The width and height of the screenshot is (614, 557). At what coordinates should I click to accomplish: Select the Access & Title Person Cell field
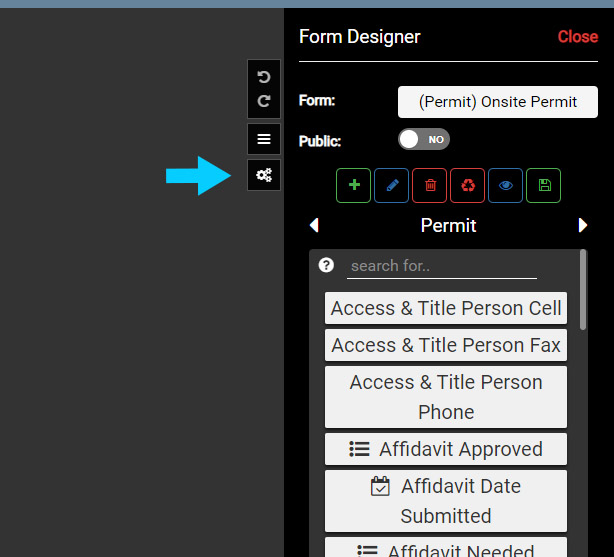[446, 308]
